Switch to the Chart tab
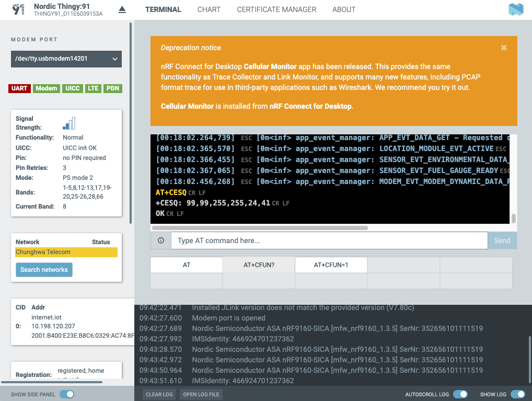This screenshot has height=401, width=532. click(209, 9)
